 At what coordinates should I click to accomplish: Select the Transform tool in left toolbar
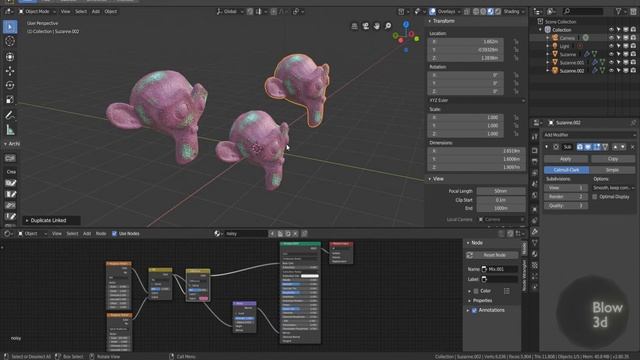coord(10,56)
